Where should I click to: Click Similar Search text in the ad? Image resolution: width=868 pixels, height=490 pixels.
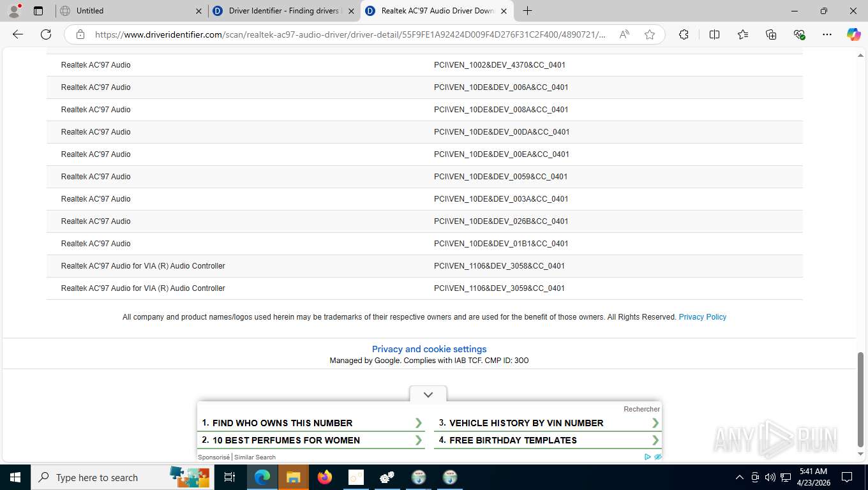255,457
